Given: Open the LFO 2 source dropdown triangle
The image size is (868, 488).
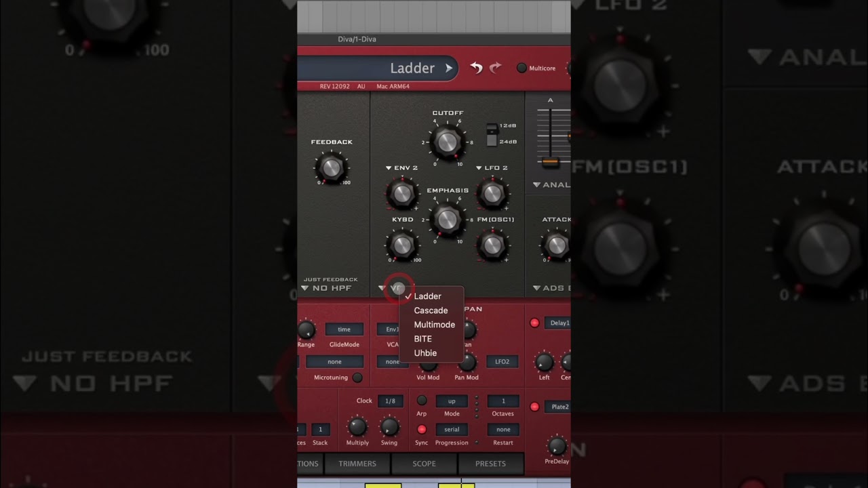Looking at the screenshot, I should 479,168.
